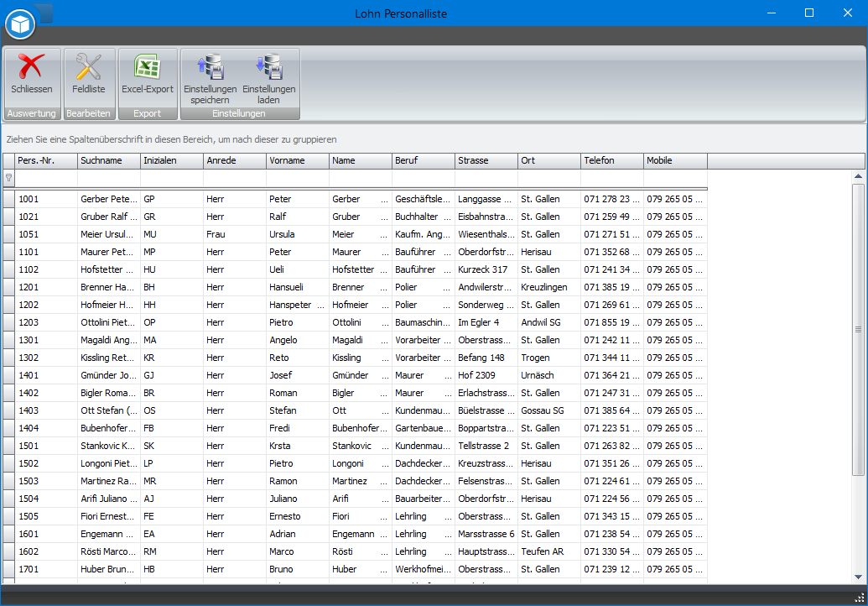Viewport: 868px width, 606px height.
Task: Open the blue cube application menu
Action: [20, 24]
